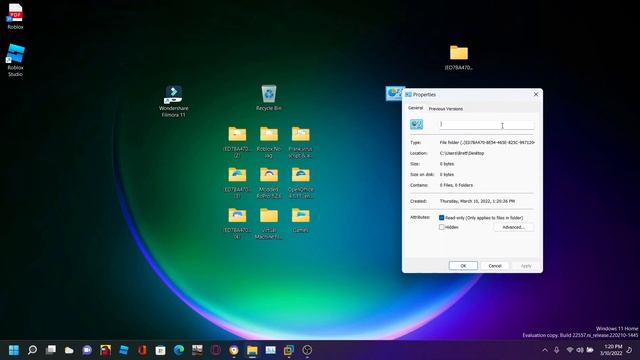Viewport: 640px width, 360px height.
Task: Click the OK button in Properties
Action: [x=463, y=266]
